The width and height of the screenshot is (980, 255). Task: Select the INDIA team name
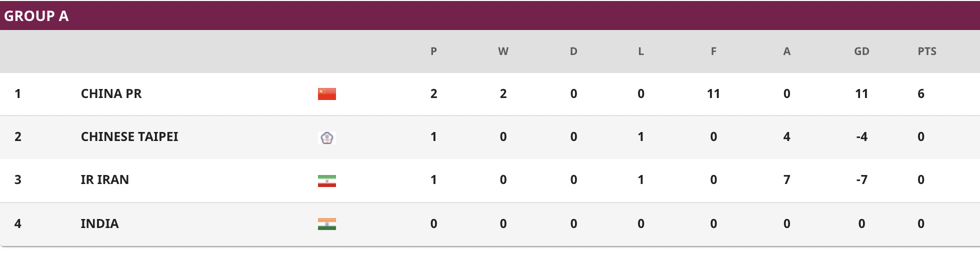[x=99, y=223]
